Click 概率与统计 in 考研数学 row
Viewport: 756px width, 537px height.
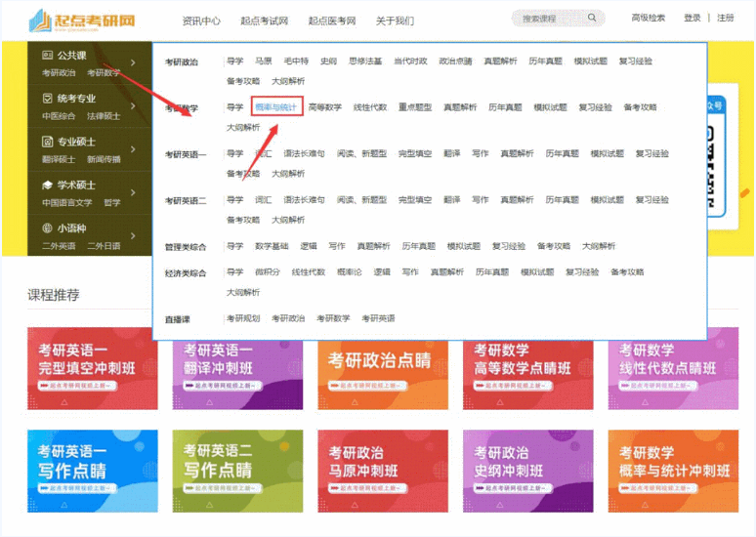[276, 107]
